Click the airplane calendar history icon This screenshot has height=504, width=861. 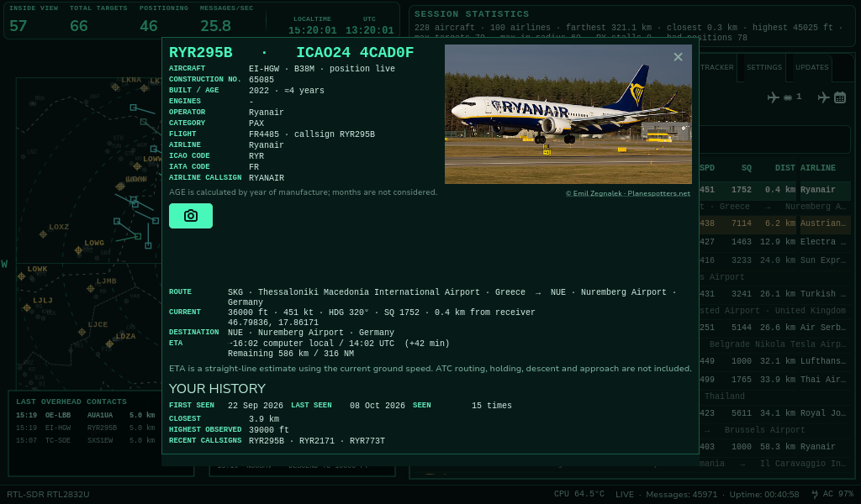832,97
